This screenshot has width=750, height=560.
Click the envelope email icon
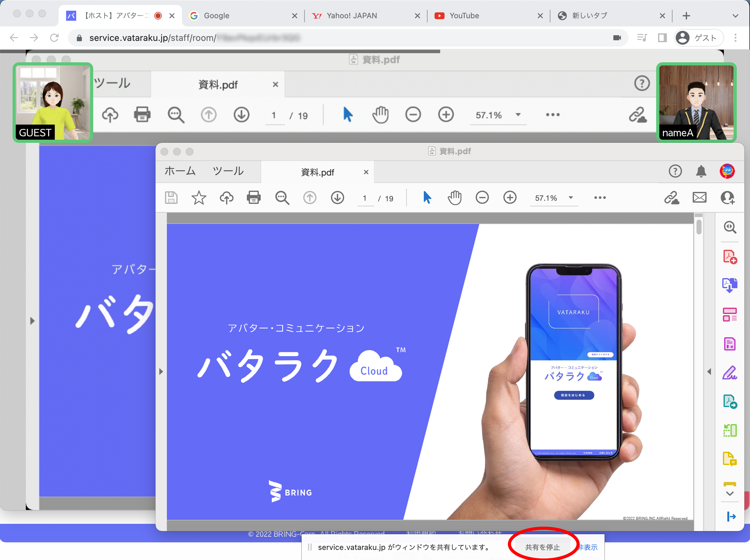pos(699,198)
